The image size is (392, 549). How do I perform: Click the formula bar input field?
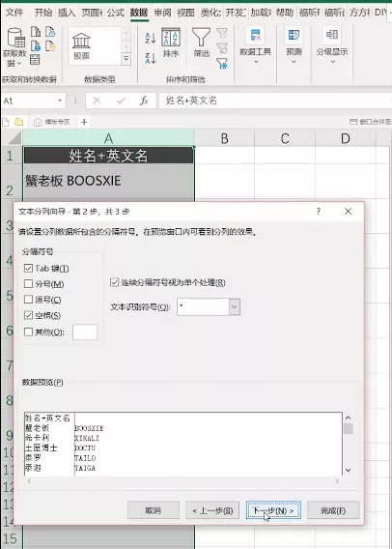[275, 101]
